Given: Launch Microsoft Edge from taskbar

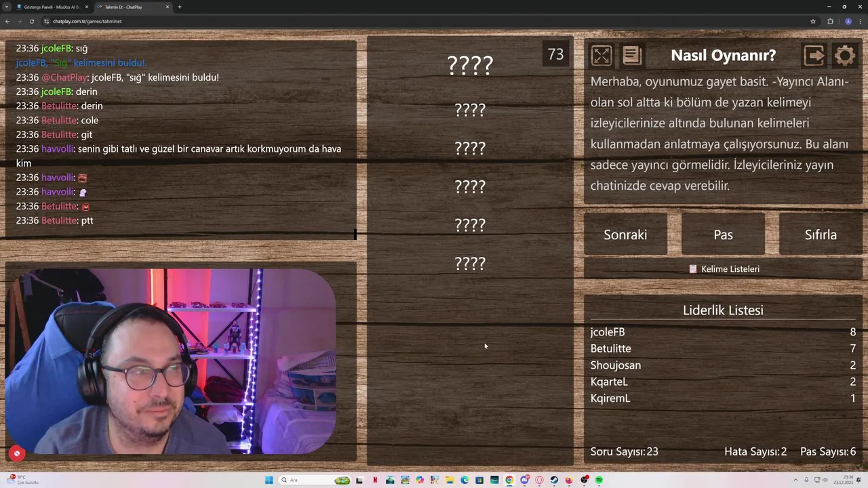Looking at the screenshot, I should click(x=465, y=480).
